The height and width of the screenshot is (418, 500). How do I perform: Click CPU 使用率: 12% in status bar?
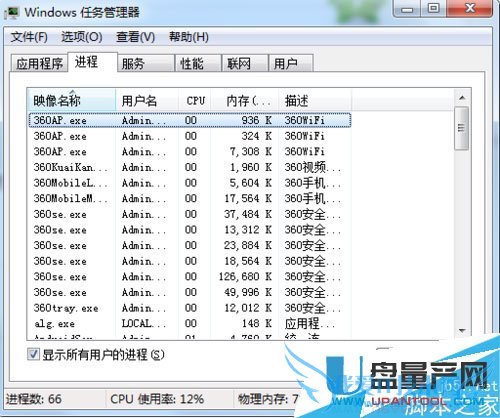(157, 399)
